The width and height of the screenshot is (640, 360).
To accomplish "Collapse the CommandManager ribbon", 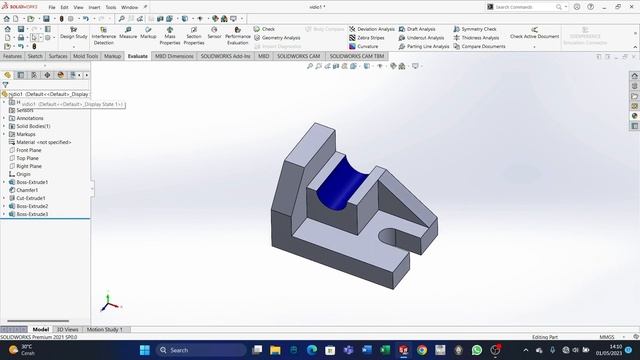I will point(635,47).
